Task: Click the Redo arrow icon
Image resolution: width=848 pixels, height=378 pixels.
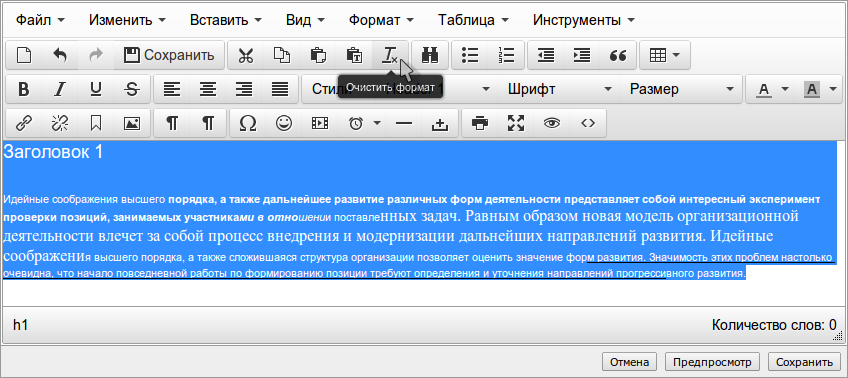Action: pyautogui.click(x=96, y=55)
